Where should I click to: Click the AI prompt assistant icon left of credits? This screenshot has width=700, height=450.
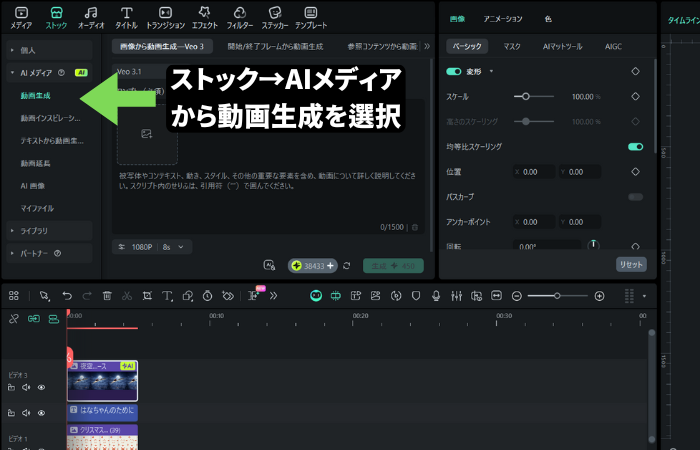click(x=269, y=266)
